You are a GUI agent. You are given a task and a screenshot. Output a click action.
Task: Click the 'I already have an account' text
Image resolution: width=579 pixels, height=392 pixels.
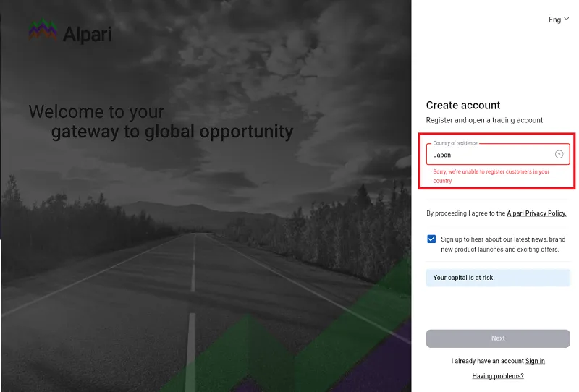tap(487, 361)
